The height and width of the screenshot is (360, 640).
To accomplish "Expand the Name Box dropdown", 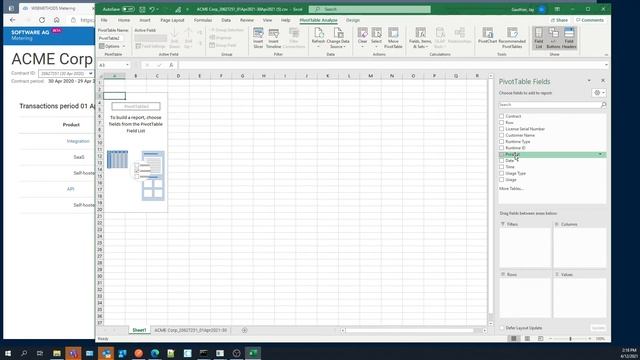I will (127, 65).
